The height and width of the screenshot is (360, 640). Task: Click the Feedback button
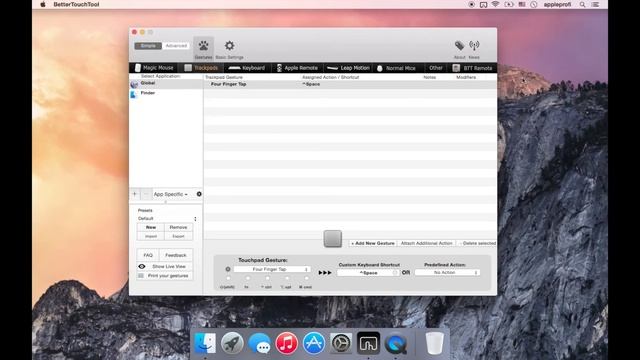click(176, 255)
